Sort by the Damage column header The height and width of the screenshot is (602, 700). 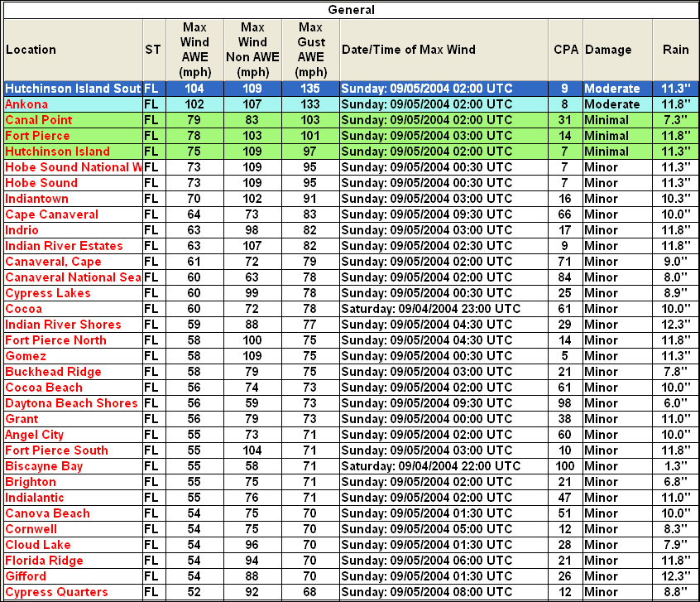pos(618,50)
